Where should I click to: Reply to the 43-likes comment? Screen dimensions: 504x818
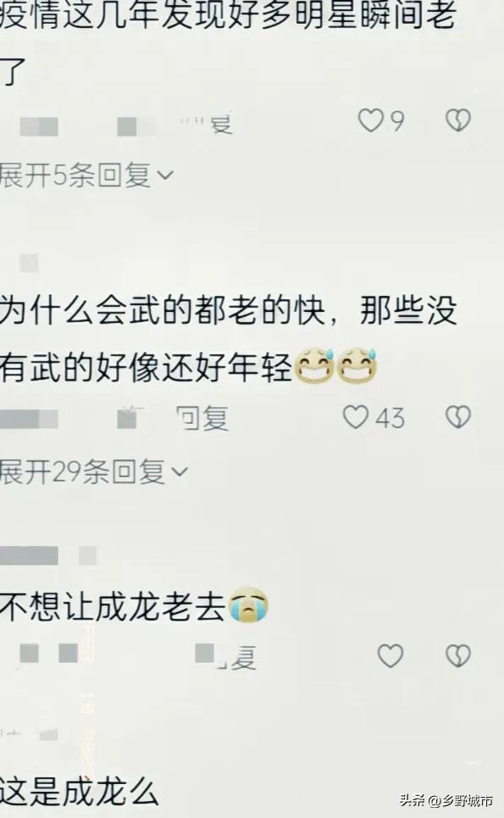point(202,419)
